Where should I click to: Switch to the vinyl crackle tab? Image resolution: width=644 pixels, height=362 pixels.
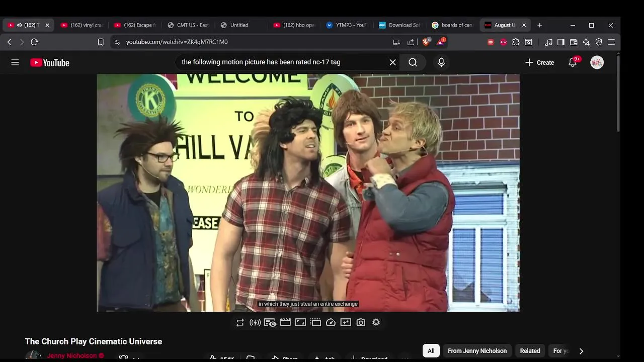click(81, 25)
